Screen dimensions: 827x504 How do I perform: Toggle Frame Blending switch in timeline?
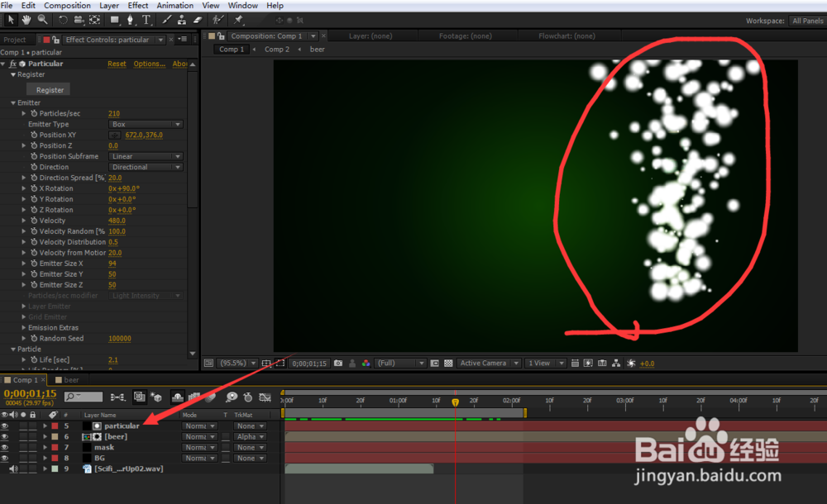pyautogui.click(x=194, y=397)
